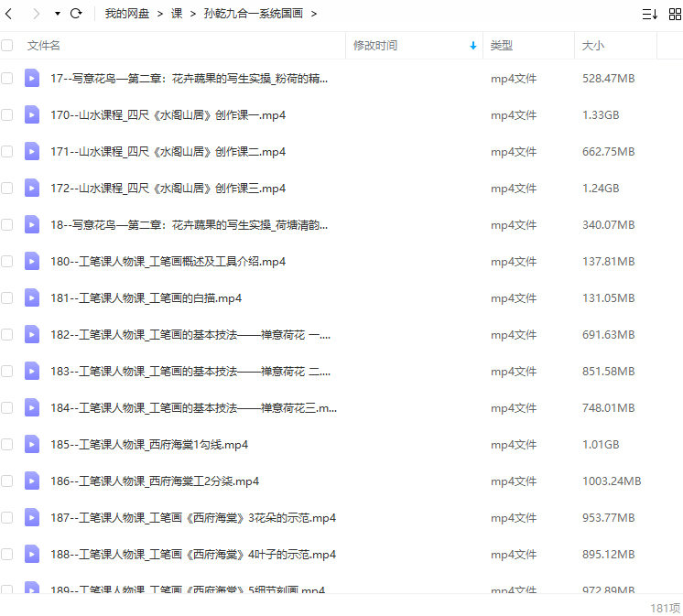Viewport: 683px width, 616px height.
Task: Expand the breadcrumb chevron after 孙乾九合一系统国画
Action: point(314,14)
